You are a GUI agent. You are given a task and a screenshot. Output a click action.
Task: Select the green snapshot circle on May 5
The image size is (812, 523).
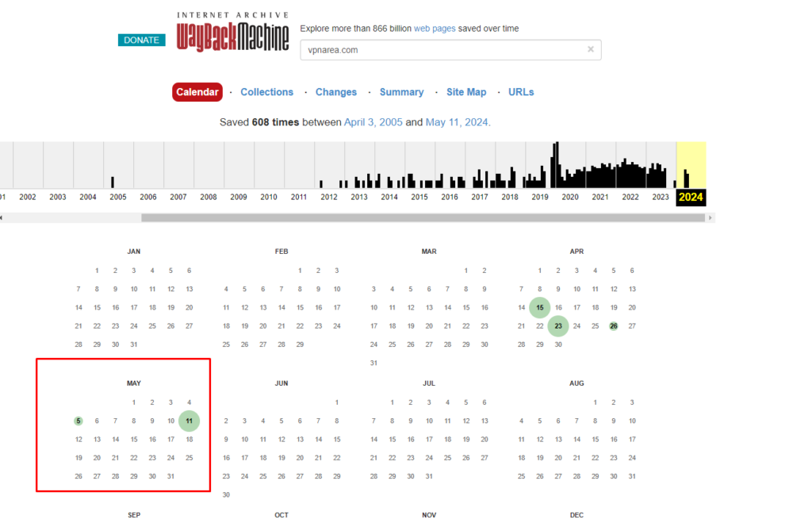[79, 421]
